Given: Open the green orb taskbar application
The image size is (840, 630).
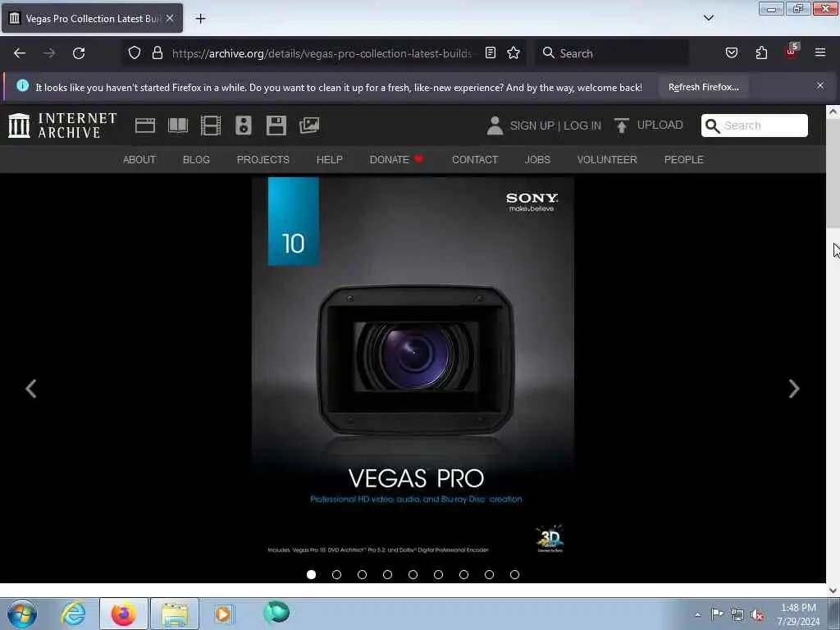Looking at the screenshot, I should click(276, 612).
